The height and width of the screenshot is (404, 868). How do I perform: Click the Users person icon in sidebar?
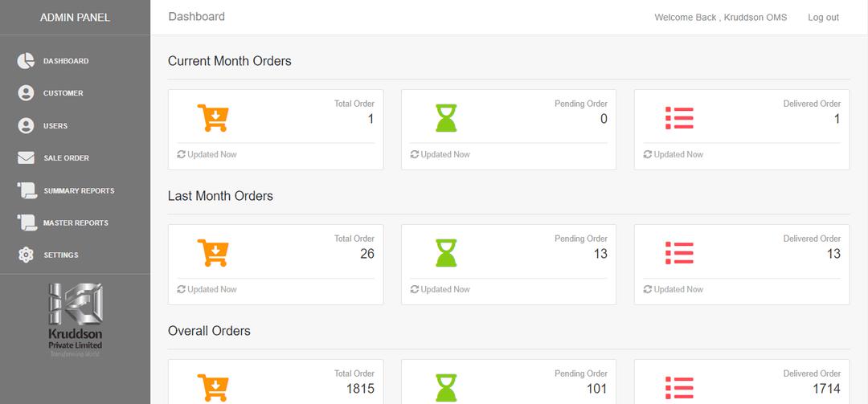pos(26,126)
